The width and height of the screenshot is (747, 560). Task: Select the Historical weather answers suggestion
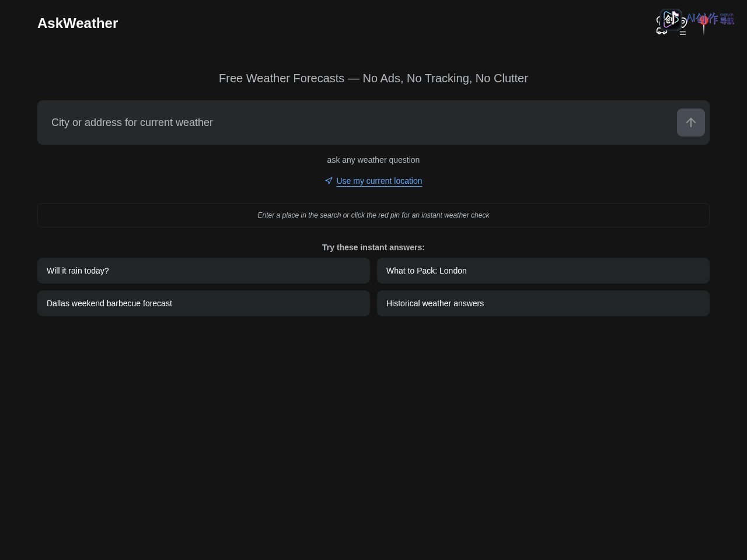[543, 303]
